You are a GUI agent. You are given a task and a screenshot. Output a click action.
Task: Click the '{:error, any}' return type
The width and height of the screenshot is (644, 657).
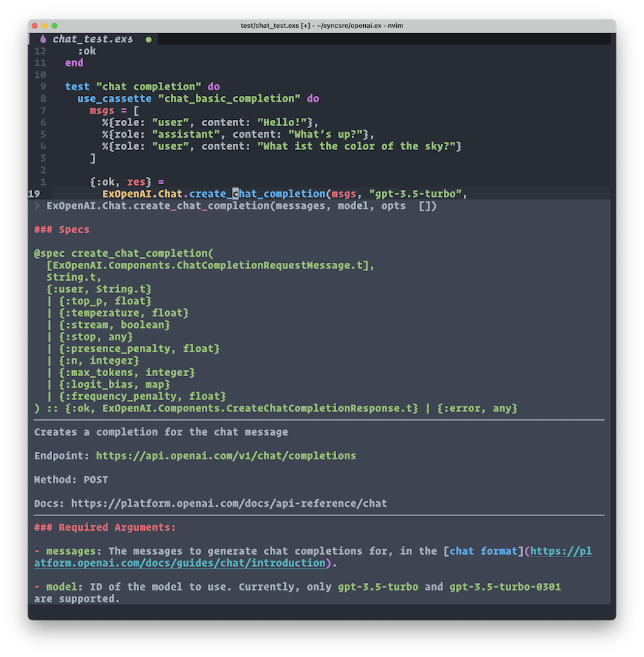click(477, 408)
